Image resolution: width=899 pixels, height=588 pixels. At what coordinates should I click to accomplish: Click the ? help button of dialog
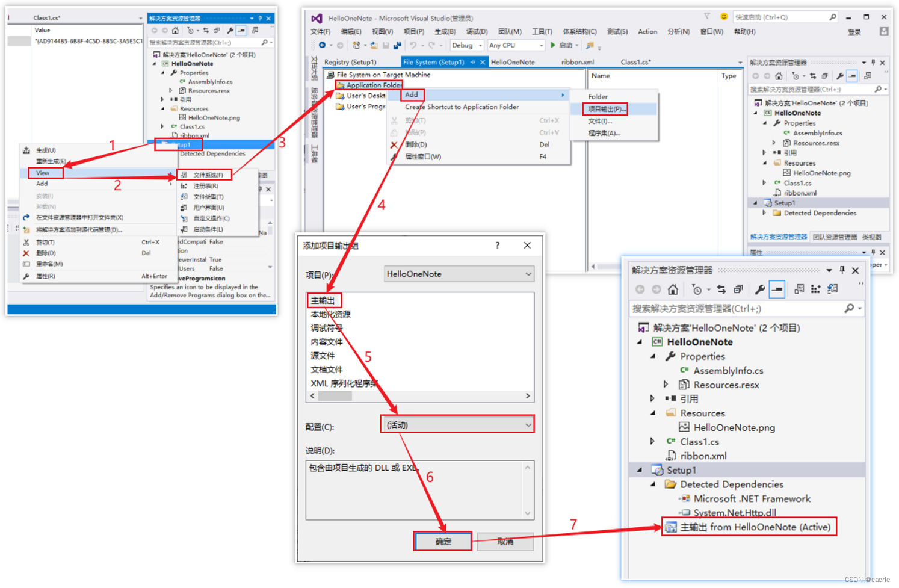(x=497, y=245)
